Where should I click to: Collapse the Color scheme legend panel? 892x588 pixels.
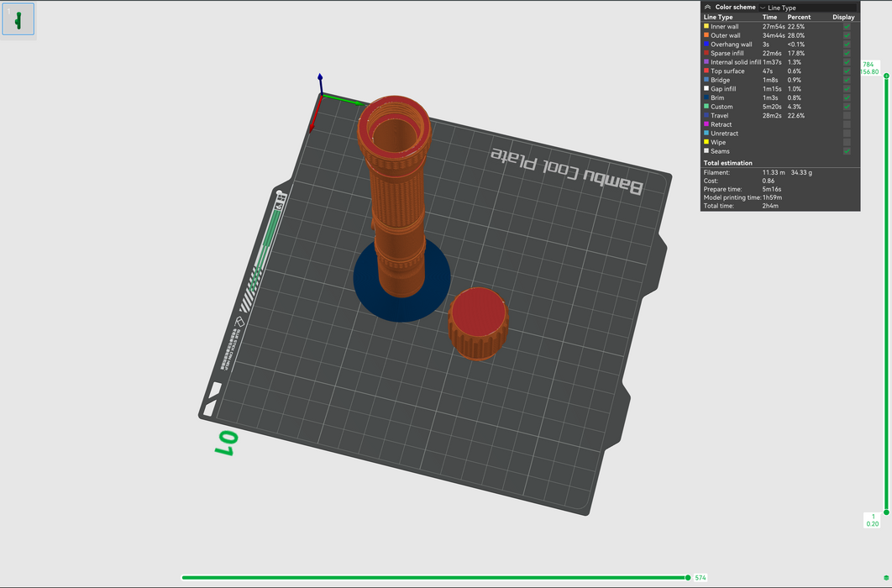(x=707, y=7)
